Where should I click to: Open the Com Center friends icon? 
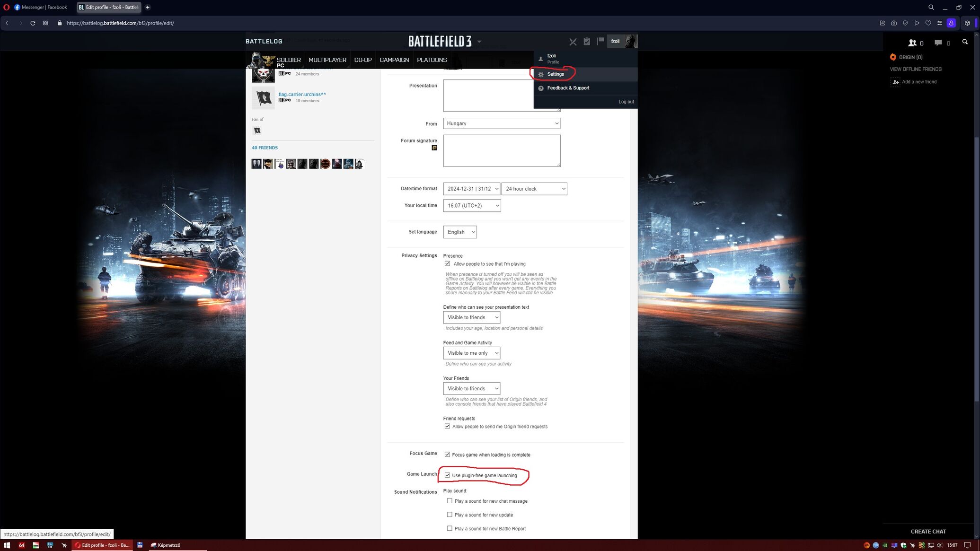(x=912, y=43)
